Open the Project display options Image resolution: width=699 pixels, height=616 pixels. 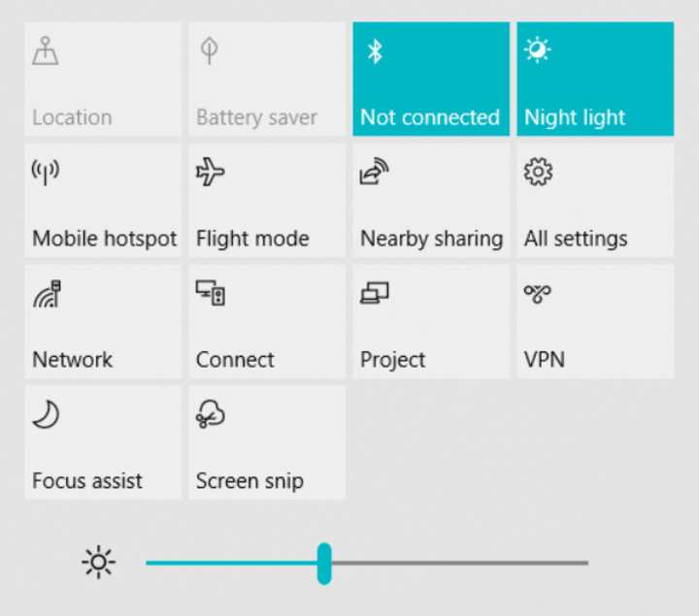[x=431, y=321]
